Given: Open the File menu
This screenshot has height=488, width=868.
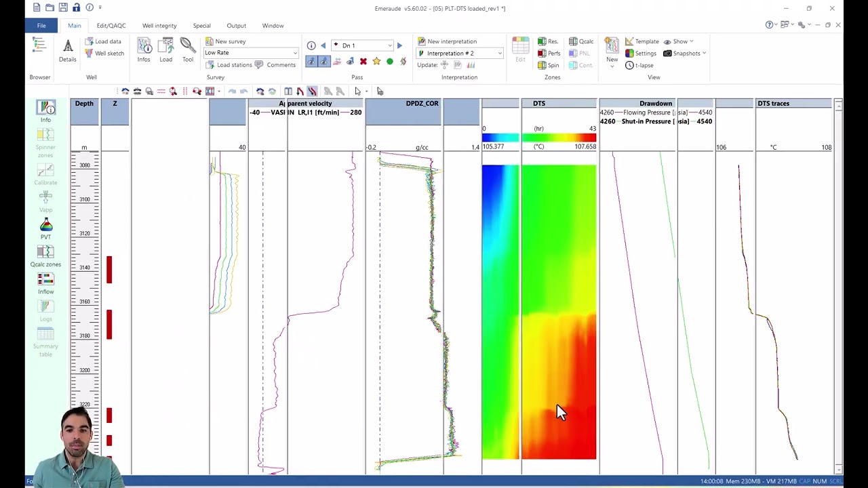Looking at the screenshot, I should click(x=41, y=26).
